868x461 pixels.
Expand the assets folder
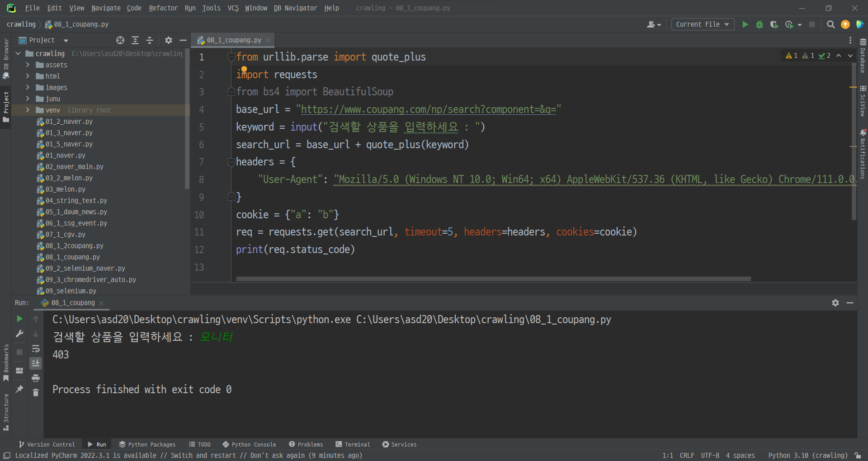(28, 65)
